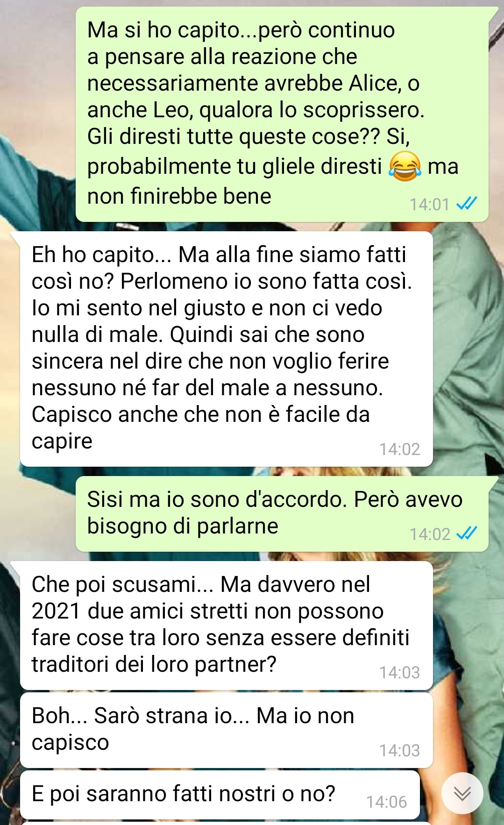504x825 pixels.
Task: Tap the laughing emoji in the first message
Action: point(405,166)
